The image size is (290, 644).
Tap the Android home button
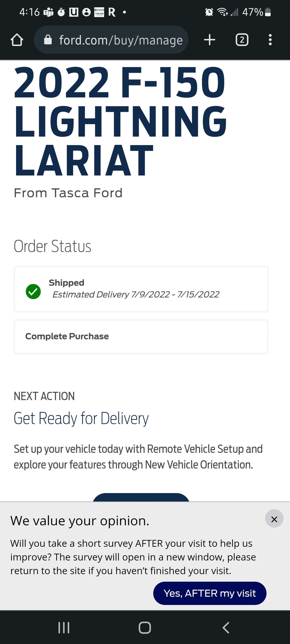145,627
